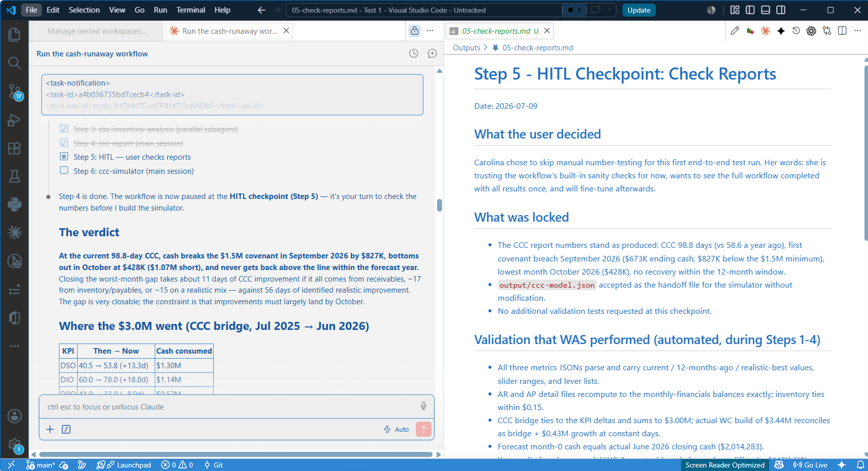This screenshot has height=471, width=868.
Task: Click the send arrow button in chat
Action: [x=423, y=429]
